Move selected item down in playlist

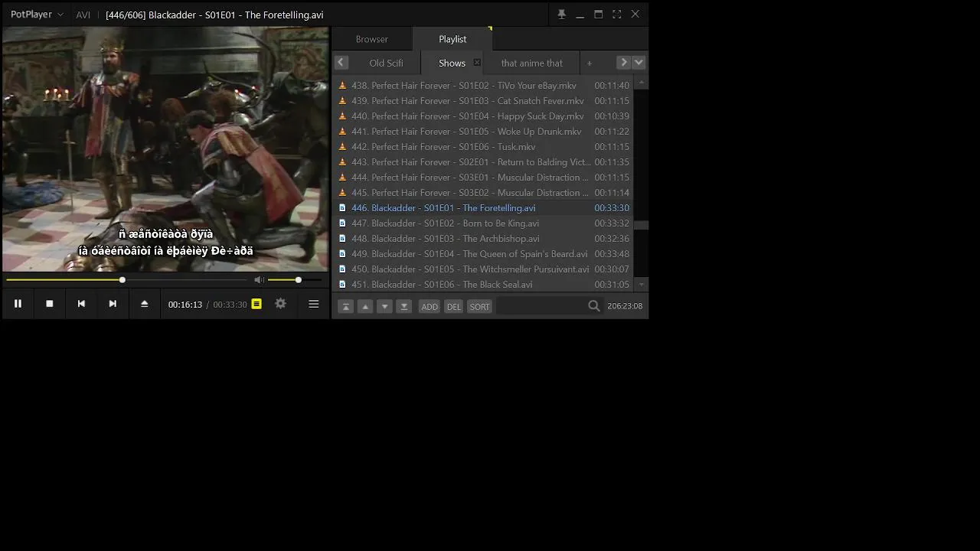click(385, 306)
